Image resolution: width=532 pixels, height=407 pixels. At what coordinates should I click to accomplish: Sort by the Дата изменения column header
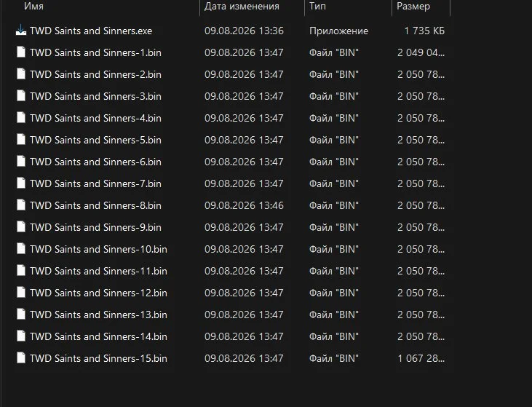coord(242,7)
